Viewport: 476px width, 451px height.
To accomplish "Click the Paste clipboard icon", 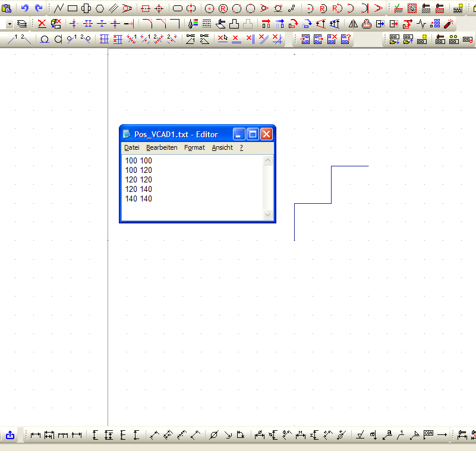I will (x=7, y=8).
